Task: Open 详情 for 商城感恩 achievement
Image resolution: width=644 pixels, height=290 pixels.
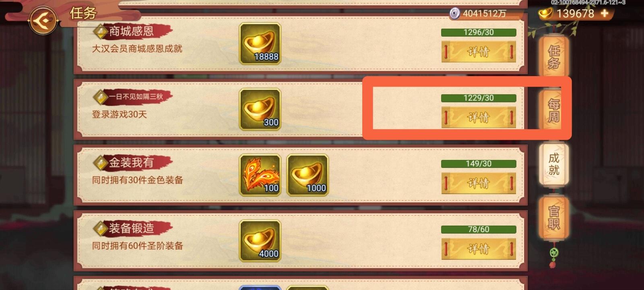Action: pos(479,52)
